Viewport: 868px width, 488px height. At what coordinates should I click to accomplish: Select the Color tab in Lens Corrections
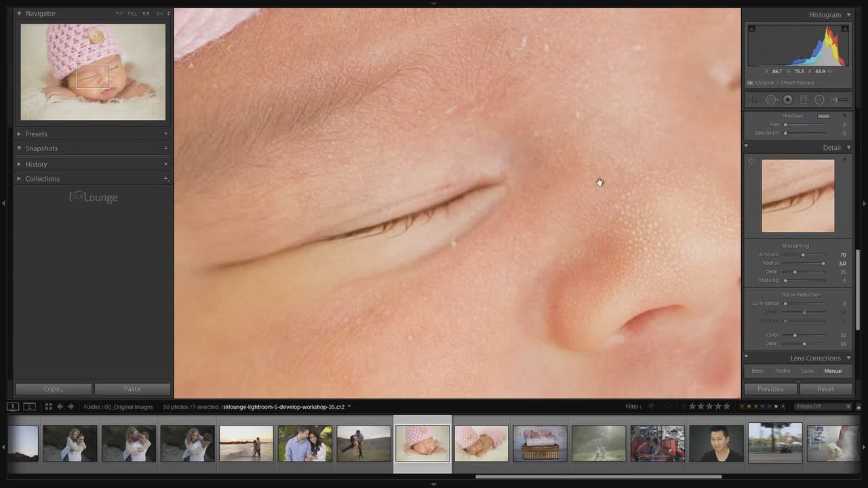point(807,371)
